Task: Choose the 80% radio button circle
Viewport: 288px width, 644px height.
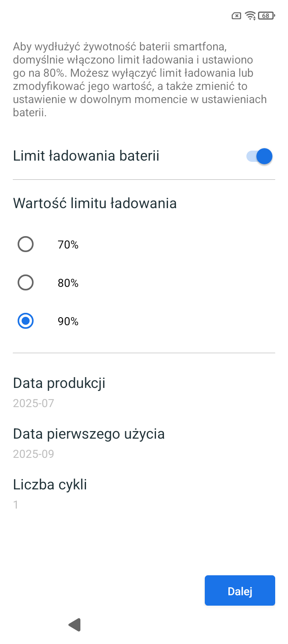Action: [26, 282]
